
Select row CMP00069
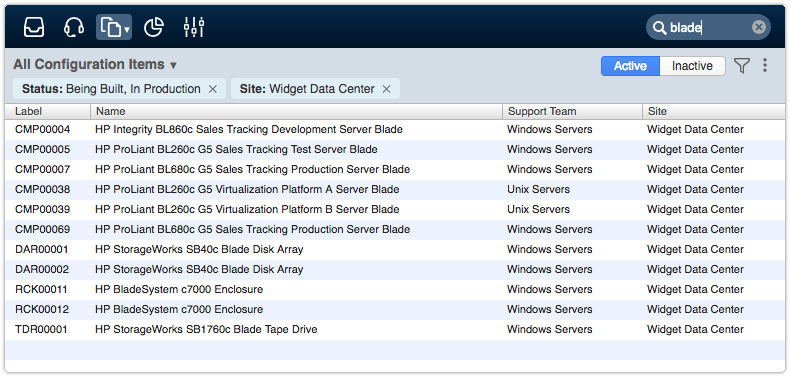point(395,229)
